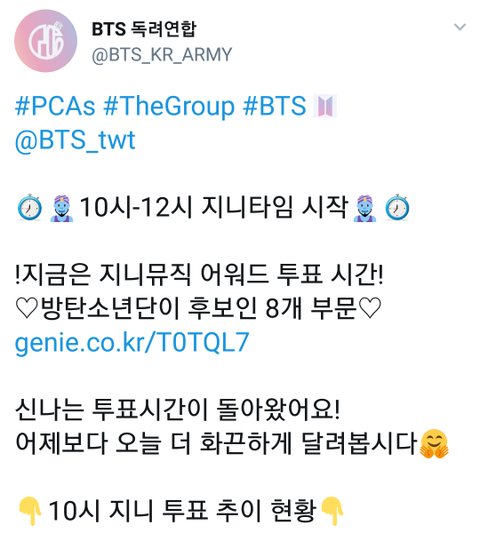Open the genie.co.kr/T0TQL7 voting link

point(132,343)
